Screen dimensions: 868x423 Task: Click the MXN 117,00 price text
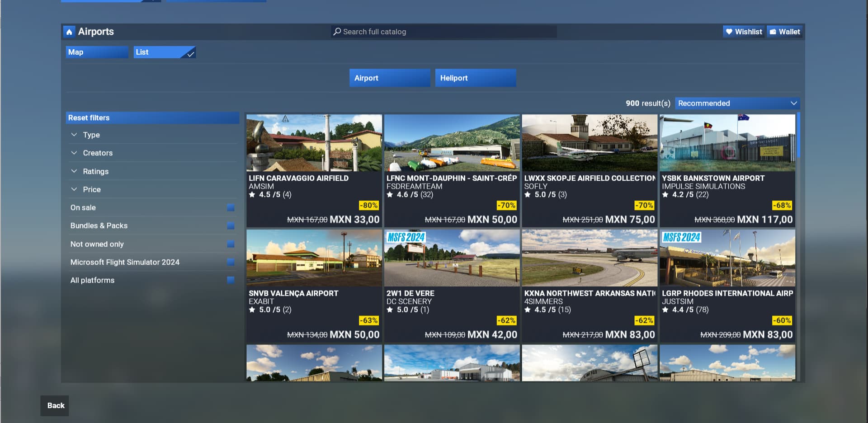[765, 220]
